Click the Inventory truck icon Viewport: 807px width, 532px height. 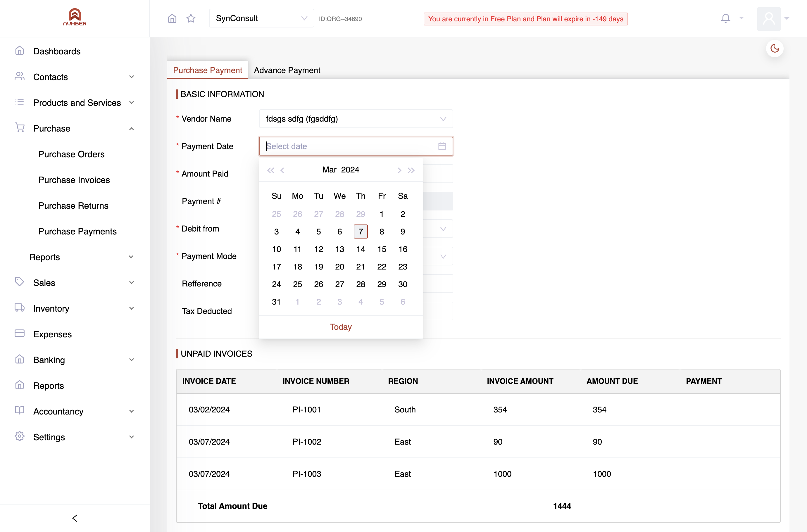(20, 308)
